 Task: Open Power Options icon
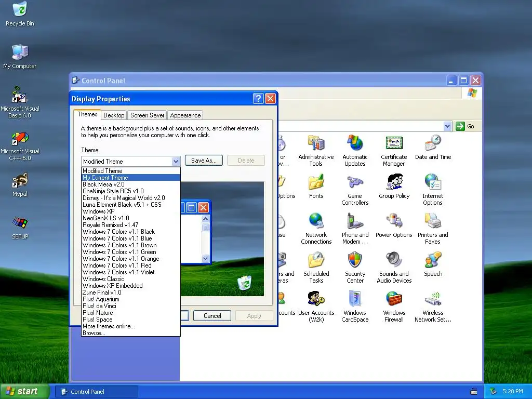point(394,225)
